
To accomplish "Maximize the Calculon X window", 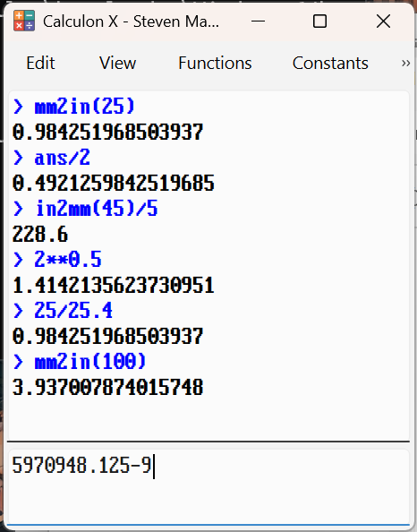I will 319,21.
